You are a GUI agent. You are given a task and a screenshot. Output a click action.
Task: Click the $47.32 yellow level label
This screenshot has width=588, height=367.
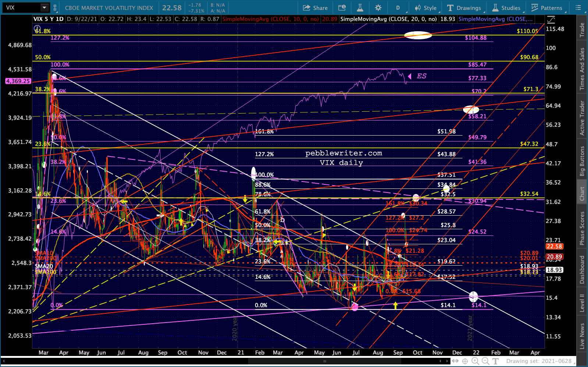click(x=529, y=144)
